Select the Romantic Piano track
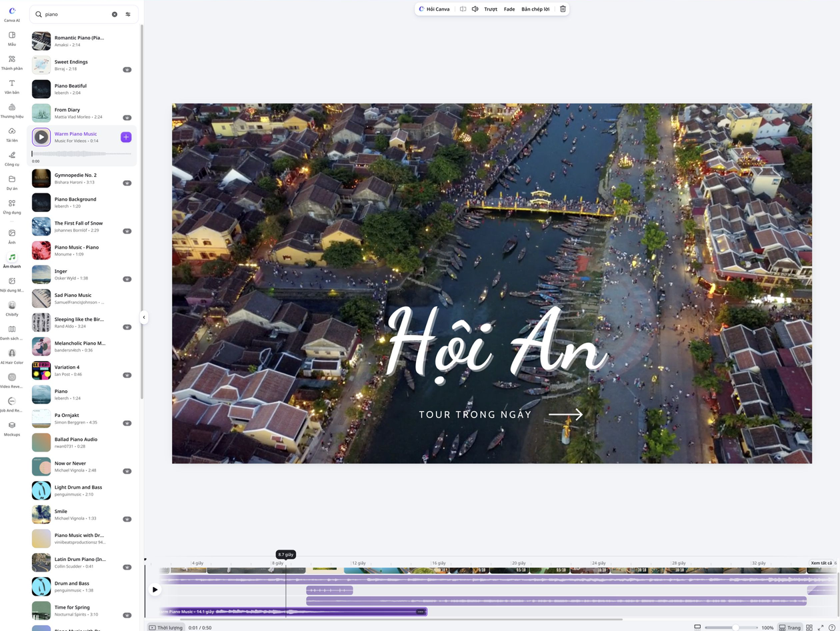This screenshot has height=631, width=840. [x=81, y=41]
